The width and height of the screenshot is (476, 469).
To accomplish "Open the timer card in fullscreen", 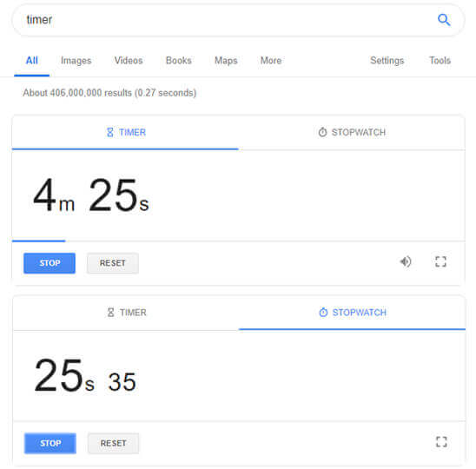I will tap(440, 261).
